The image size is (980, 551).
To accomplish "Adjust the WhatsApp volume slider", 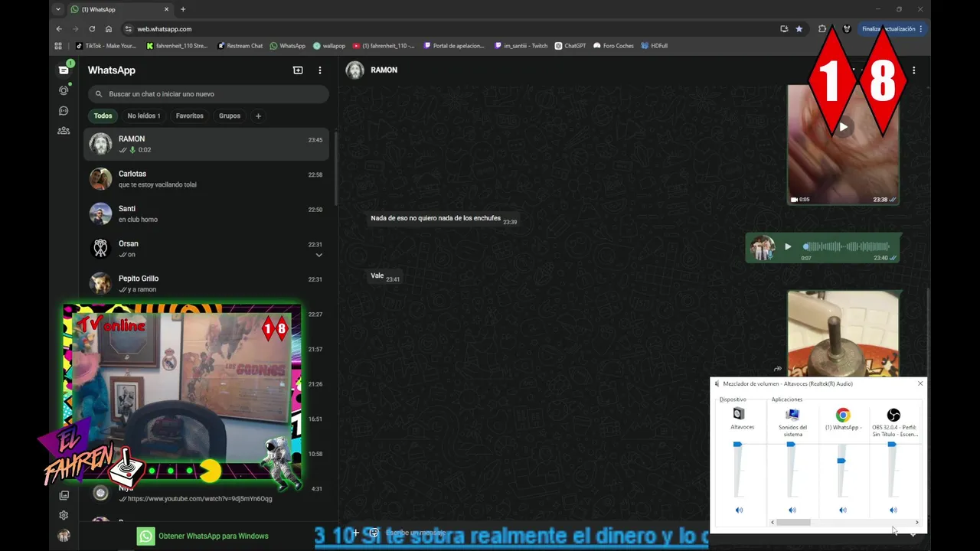I will tap(841, 460).
